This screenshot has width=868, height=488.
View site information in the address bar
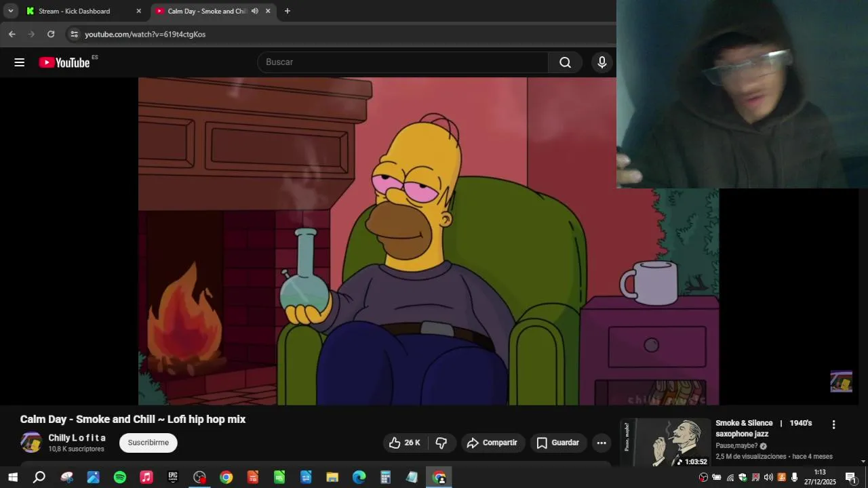(74, 34)
